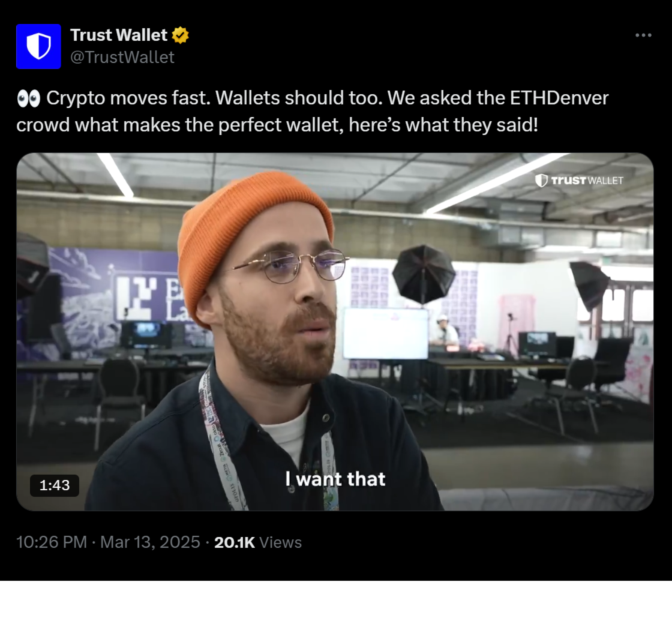Click the @TrustWallet handle
This screenshot has width=672, height=627.
pos(122,57)
